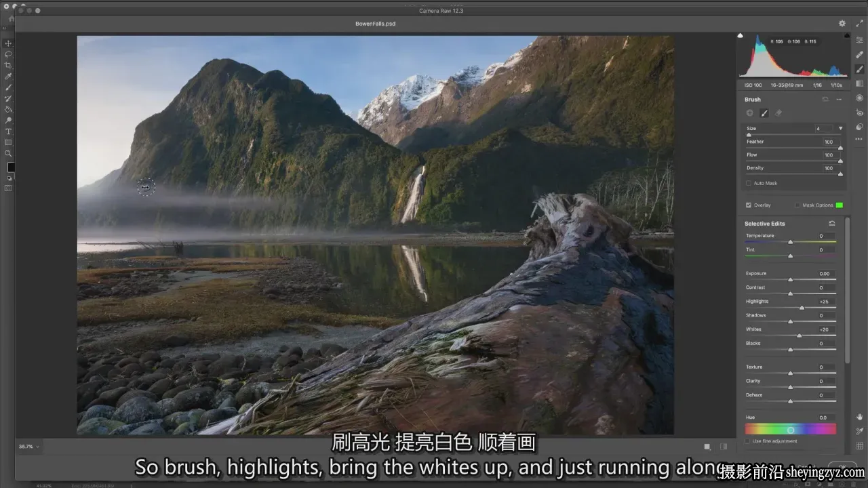Image resolution: width=868 pixels, height=488 pixels.
Task: Click the Hue color slider bar
Action: coord(791,430)
